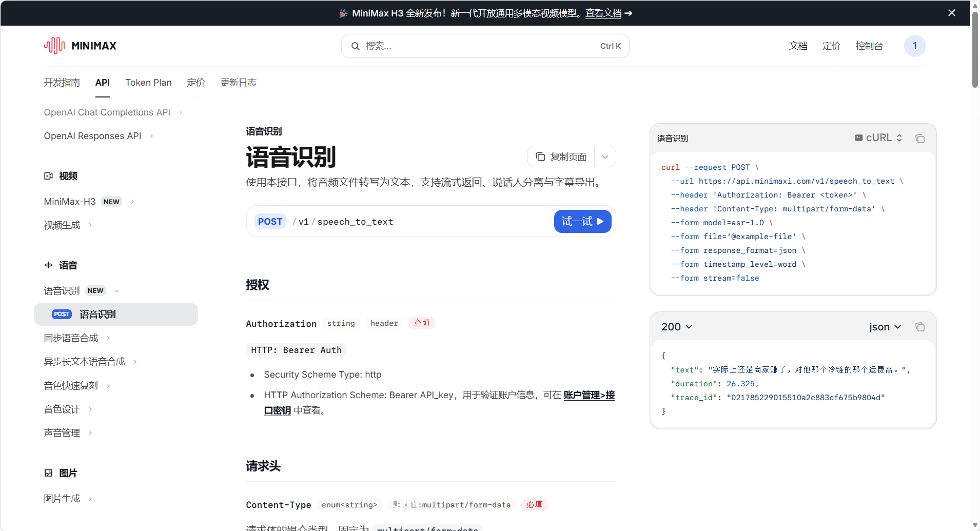The height and width of the screenshot is (531, 980).
Task: Click the 授权 section heading
Action: 258,285
